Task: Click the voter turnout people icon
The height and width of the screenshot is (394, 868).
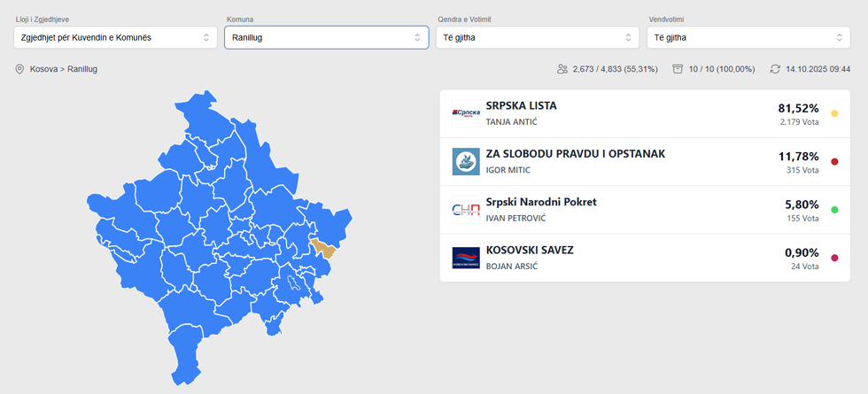Action: click(x=562, y=69)
